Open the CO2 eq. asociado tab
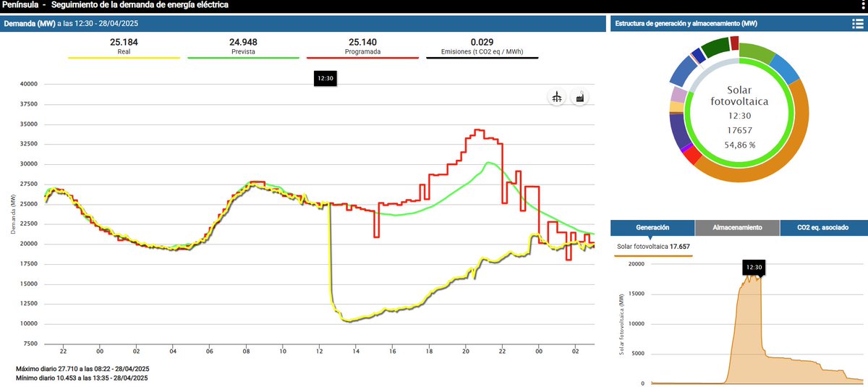Image resolution: width=868 pixels, height=387 pixels. 823,228
